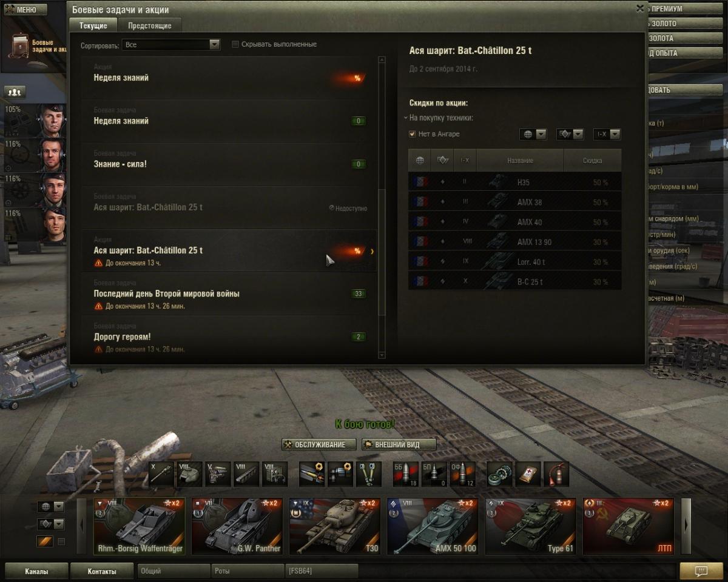The height and width of the screenshot is (582, 728).
Task: Select the G.W. Panther tank
Action: (237, 526)
